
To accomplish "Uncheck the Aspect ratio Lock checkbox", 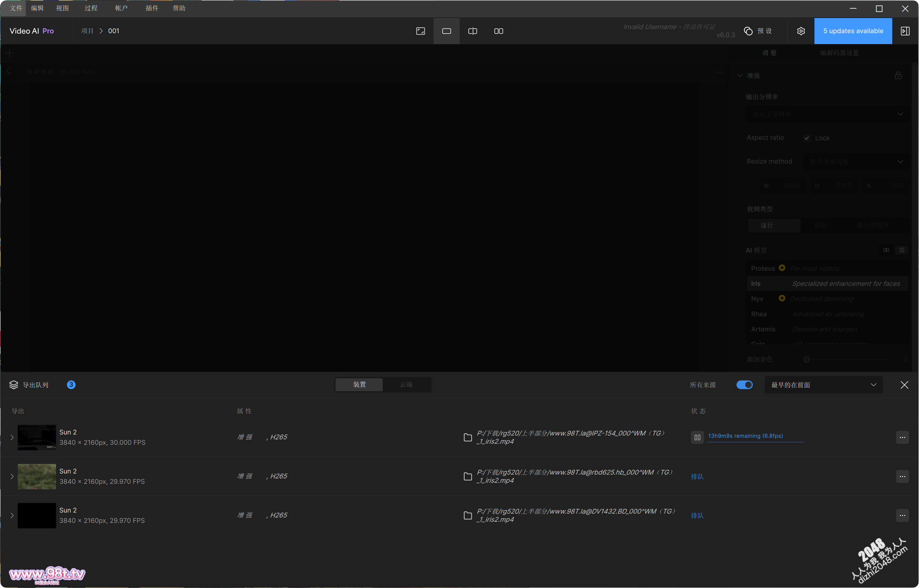I will (x=807, y=138).
